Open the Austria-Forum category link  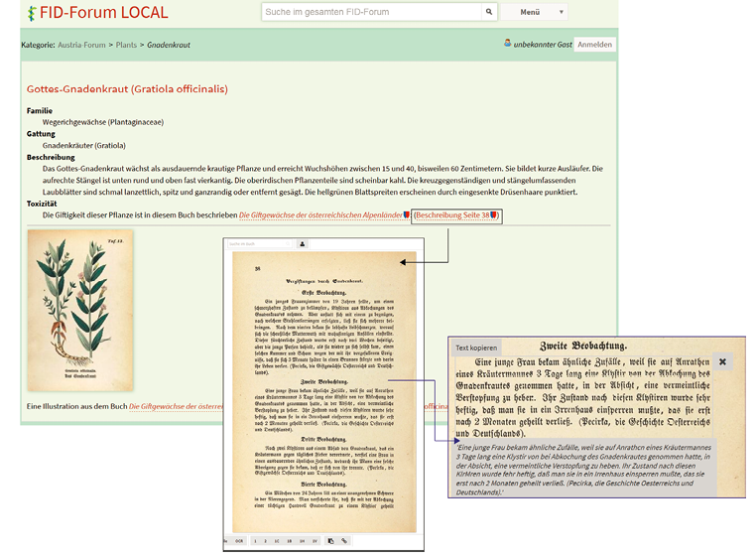(x=81, y=45)
